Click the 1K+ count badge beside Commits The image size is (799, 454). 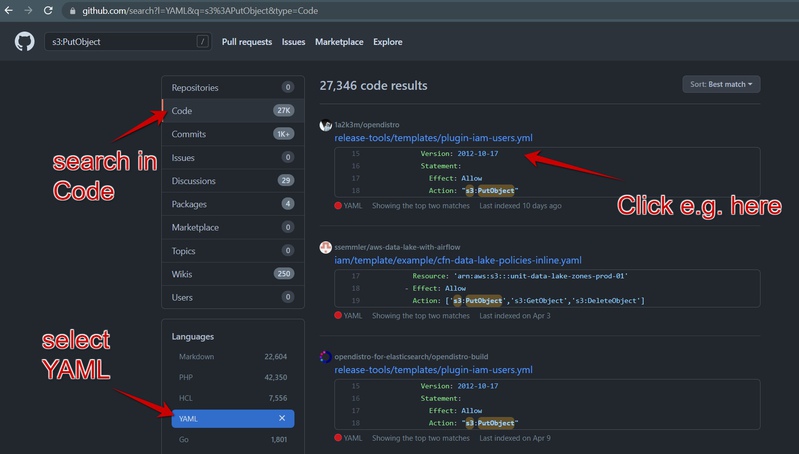coord(283,134)
